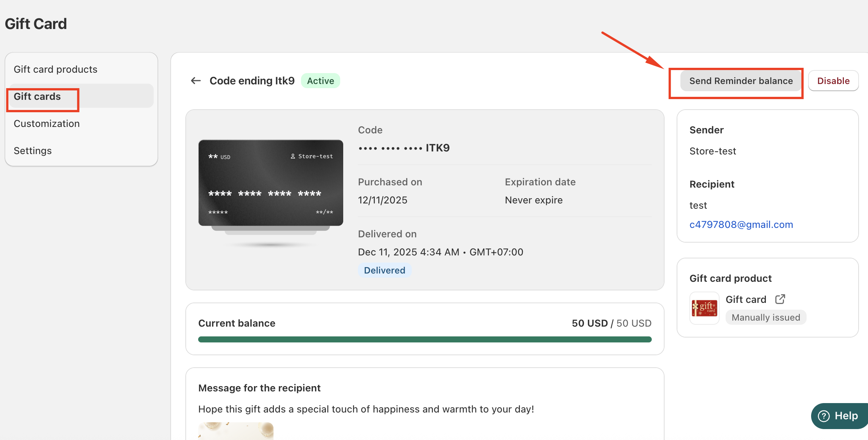Image resolution: width=868 pixels, height=440 pixels.
Task: Click the Store-test user icon on card
Action: [x=293, y=156]
